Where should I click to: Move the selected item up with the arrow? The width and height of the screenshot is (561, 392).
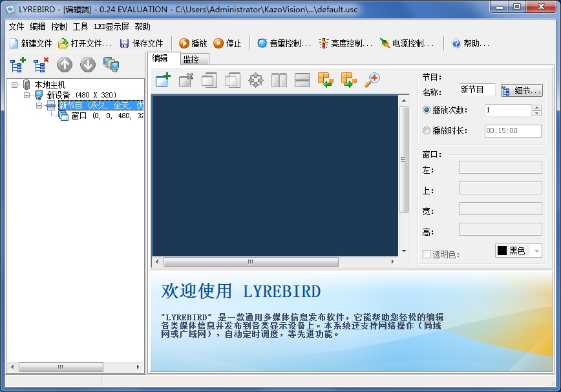(x=65, y=65)
